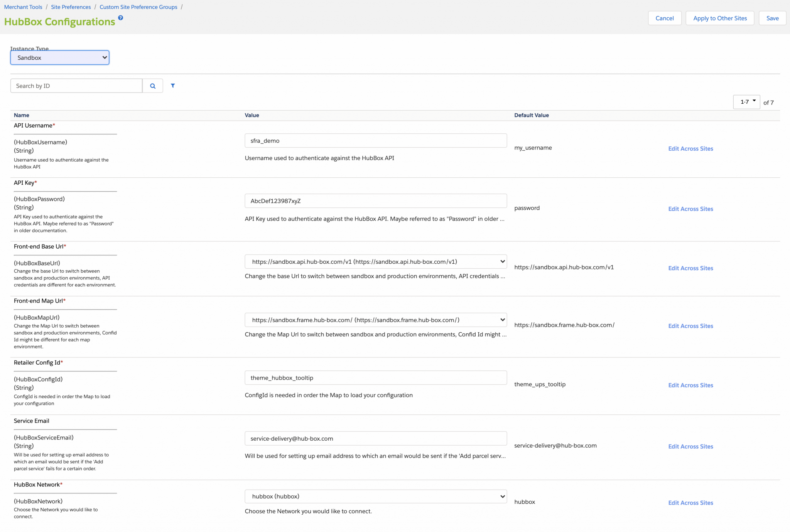Click the search magnifier icon

tap(153, 86)
